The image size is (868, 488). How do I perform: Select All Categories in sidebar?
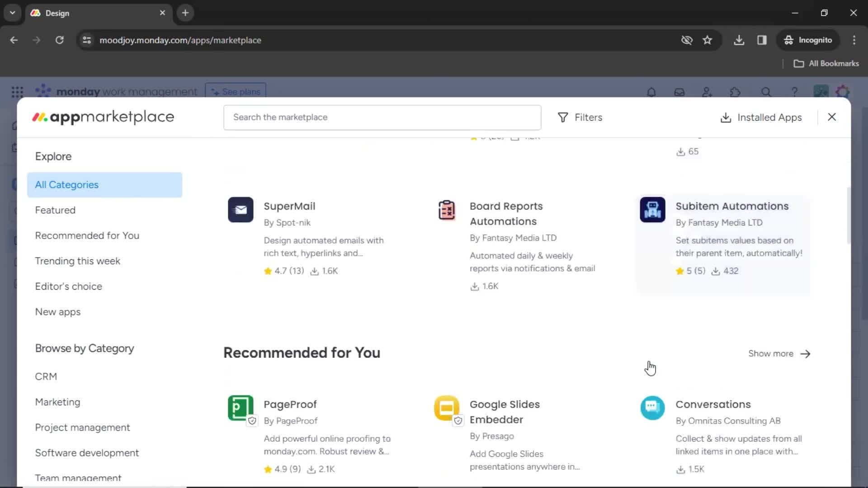click(104, 185)
